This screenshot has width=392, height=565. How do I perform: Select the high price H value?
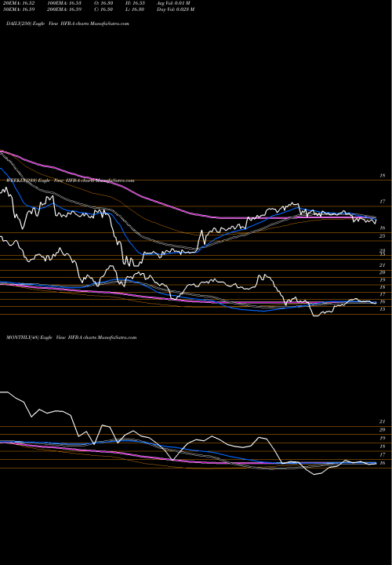click(135, 3)
